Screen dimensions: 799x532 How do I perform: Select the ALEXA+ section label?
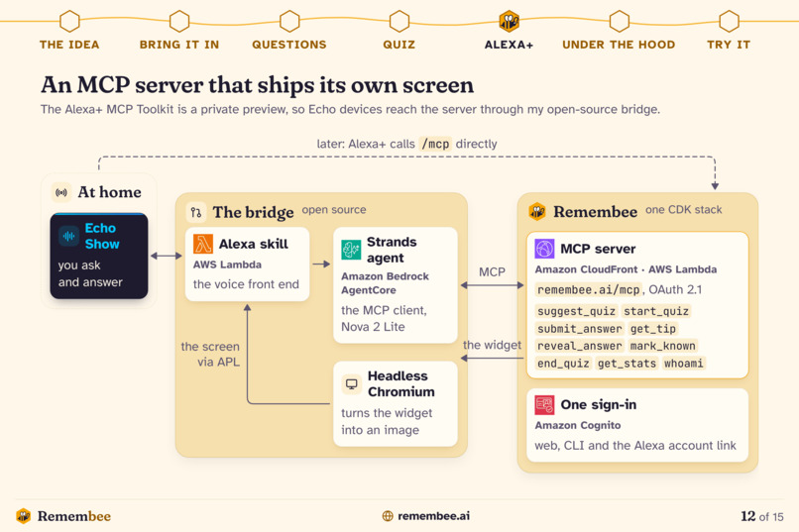(x=510, y=45)
